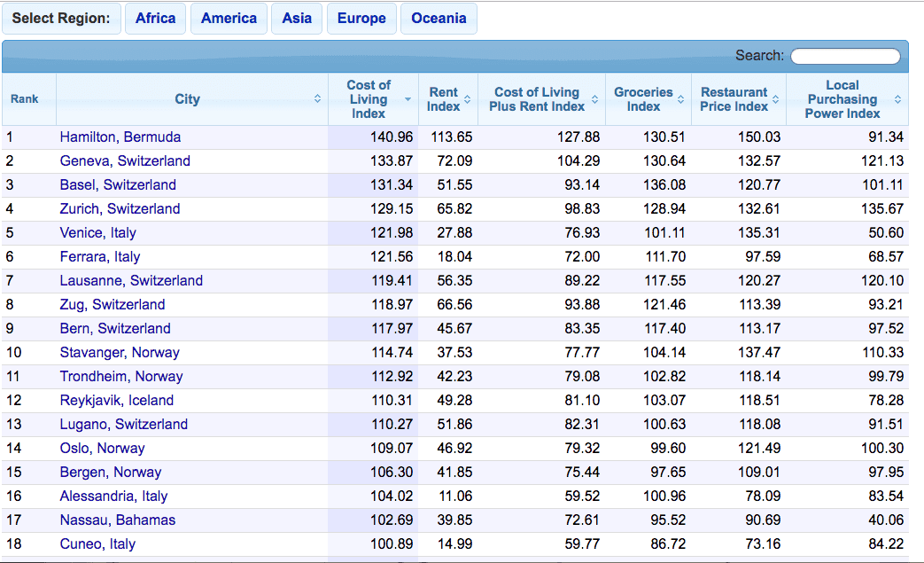
Task: Click sort arrows beside Rent Index header
Action: (x=468, y=99)
